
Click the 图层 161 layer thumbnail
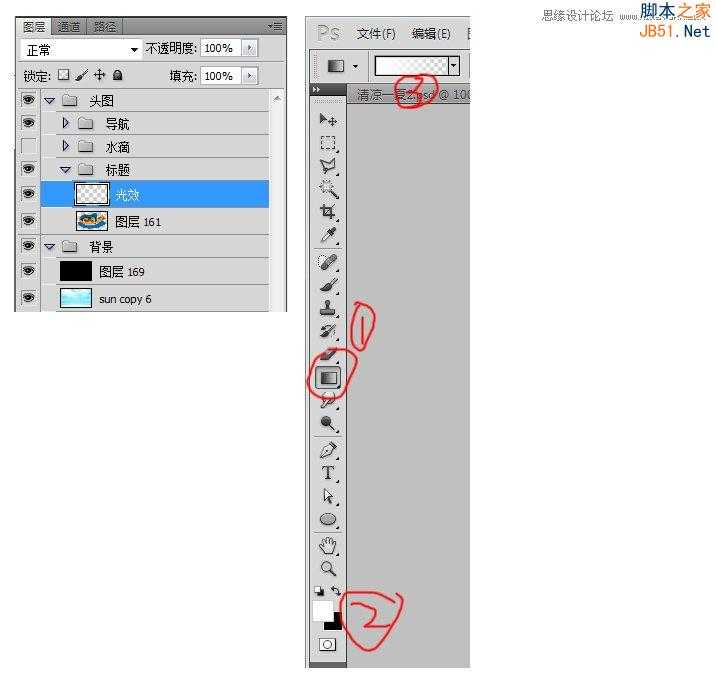click(x=92, y=221)
